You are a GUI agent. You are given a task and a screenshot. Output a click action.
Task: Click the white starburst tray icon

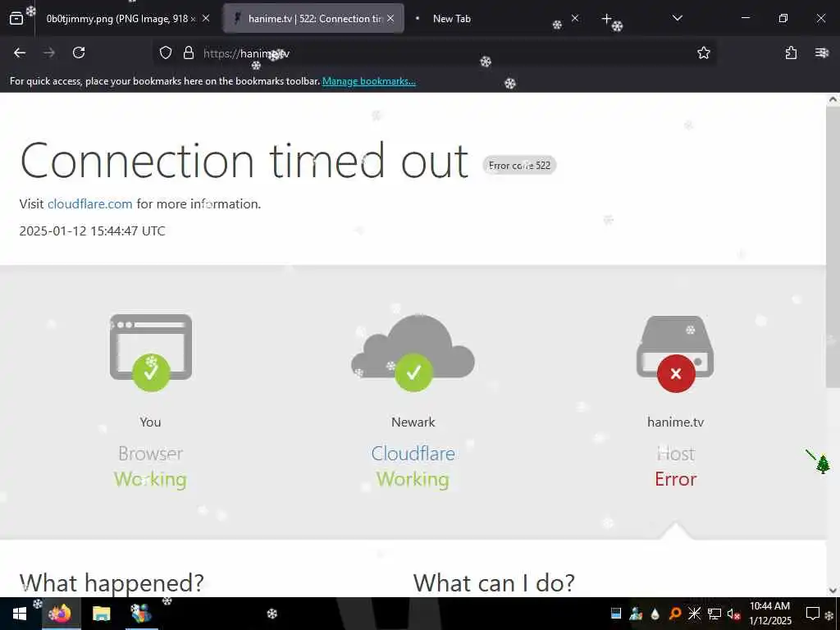point(694,614)
